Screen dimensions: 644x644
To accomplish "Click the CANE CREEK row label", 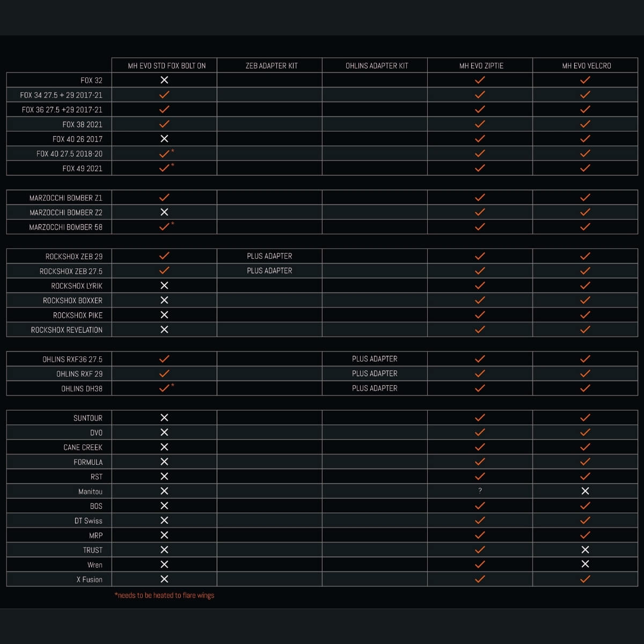I will (x=83, y=447).
